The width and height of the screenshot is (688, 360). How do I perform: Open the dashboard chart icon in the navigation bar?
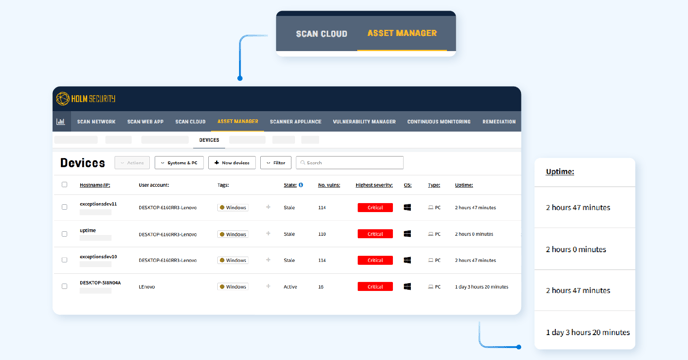61,122
